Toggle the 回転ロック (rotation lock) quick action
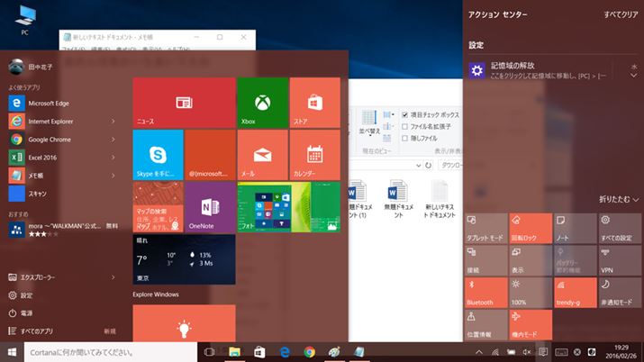644x362 pixels. (x=530, y=230)
